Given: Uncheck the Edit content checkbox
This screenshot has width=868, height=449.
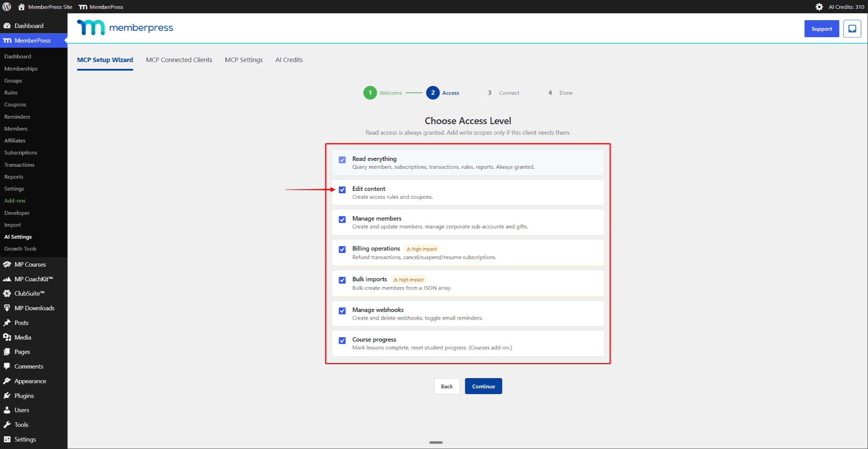Looking at the screenshot, I should tap(342, 190).
